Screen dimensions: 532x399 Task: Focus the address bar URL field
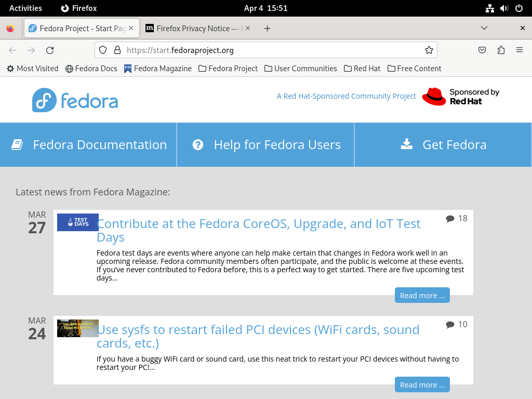click(265, 50)
